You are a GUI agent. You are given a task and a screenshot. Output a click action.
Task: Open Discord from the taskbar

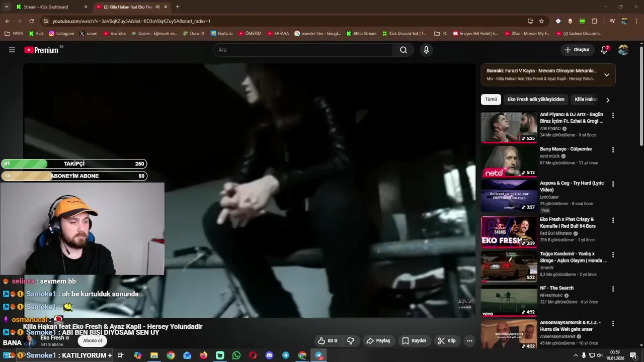tap(269, 355)
